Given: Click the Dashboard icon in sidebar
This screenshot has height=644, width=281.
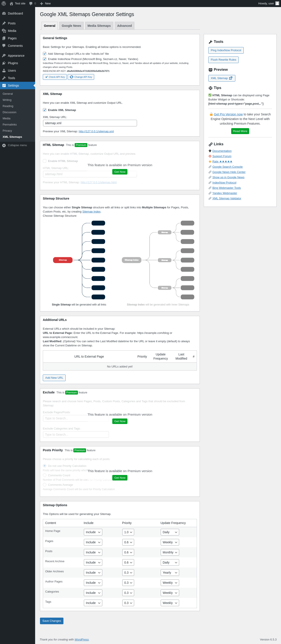Looking at the screenshot, I should [4, 13].
